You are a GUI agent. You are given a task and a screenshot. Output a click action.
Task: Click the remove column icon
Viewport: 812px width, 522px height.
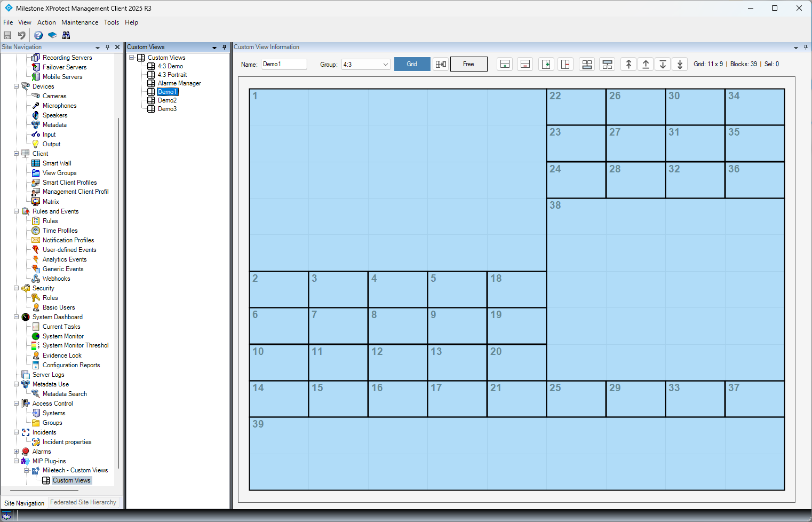(566, 64)
